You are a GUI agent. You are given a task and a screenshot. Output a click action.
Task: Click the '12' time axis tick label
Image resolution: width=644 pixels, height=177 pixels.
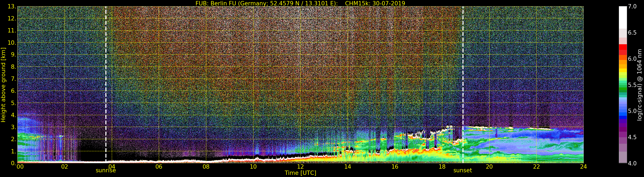(x=300, y=166)
